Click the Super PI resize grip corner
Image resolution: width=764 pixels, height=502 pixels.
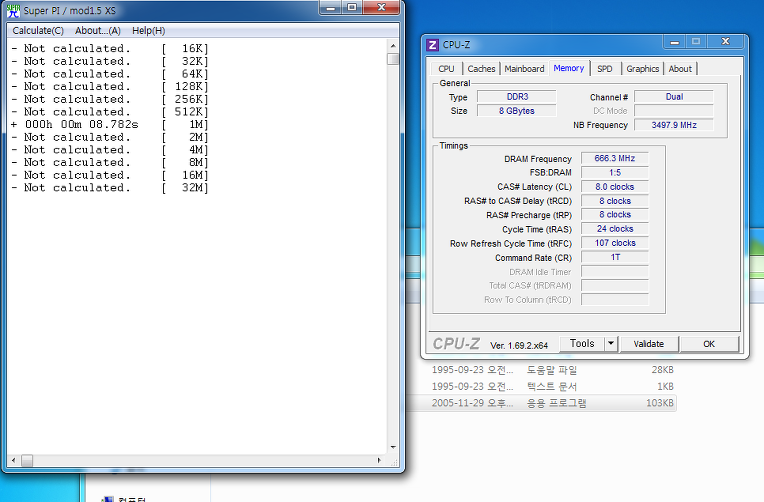pos(394,461)
